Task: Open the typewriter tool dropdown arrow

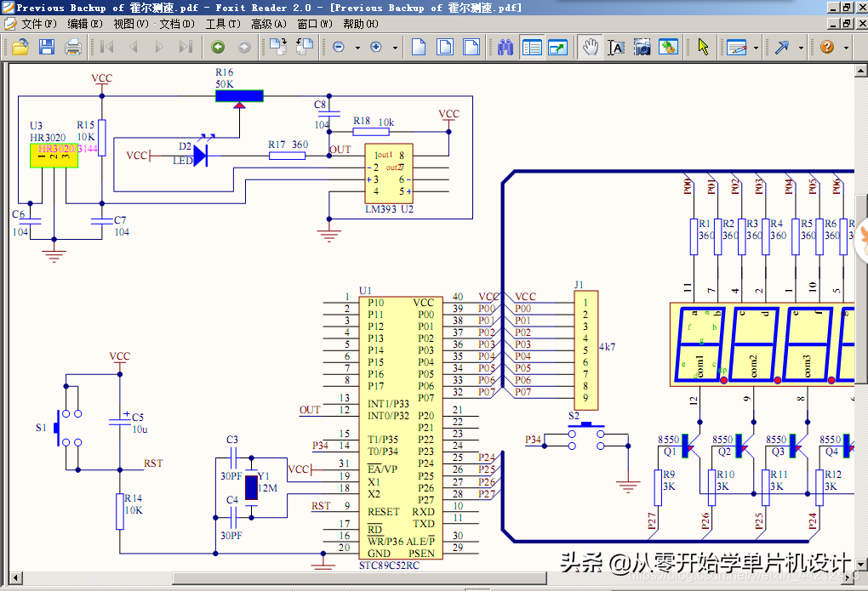Action: click(756, 48)
